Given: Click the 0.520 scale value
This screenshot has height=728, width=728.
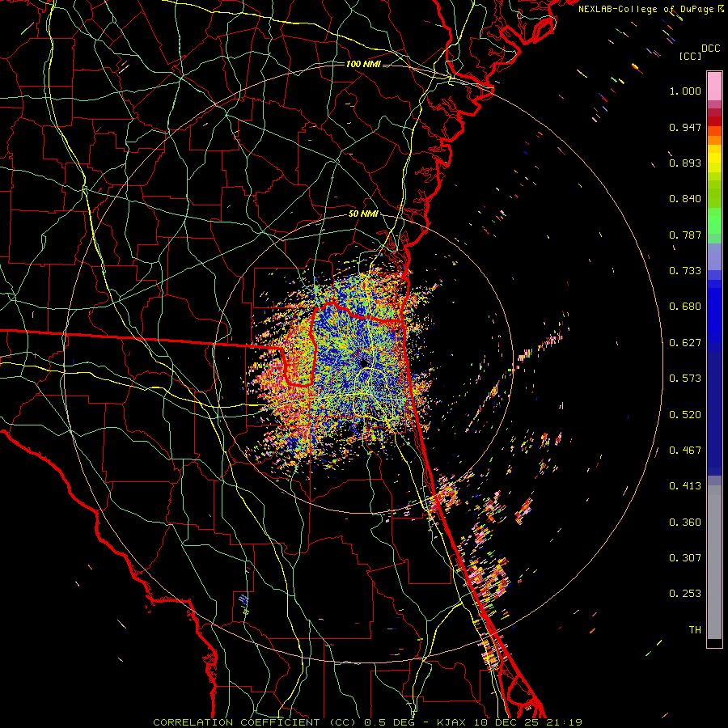Looking at the screenshot, I should coord(685,415).
